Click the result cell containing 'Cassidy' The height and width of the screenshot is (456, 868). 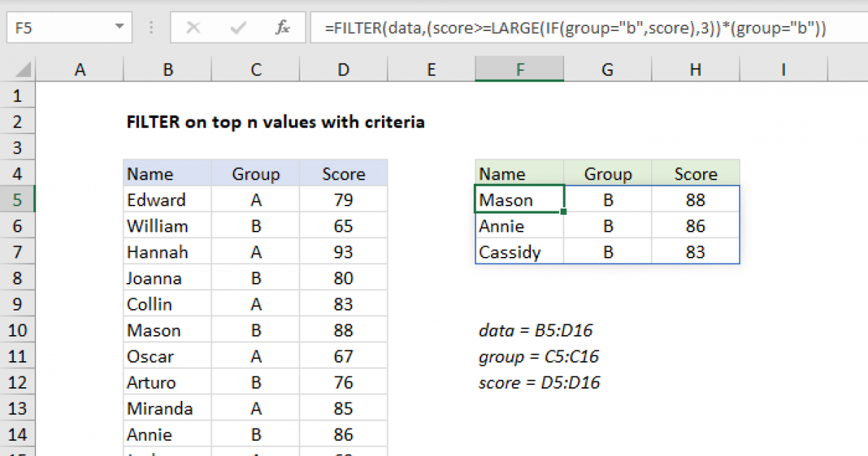[519, 252]
